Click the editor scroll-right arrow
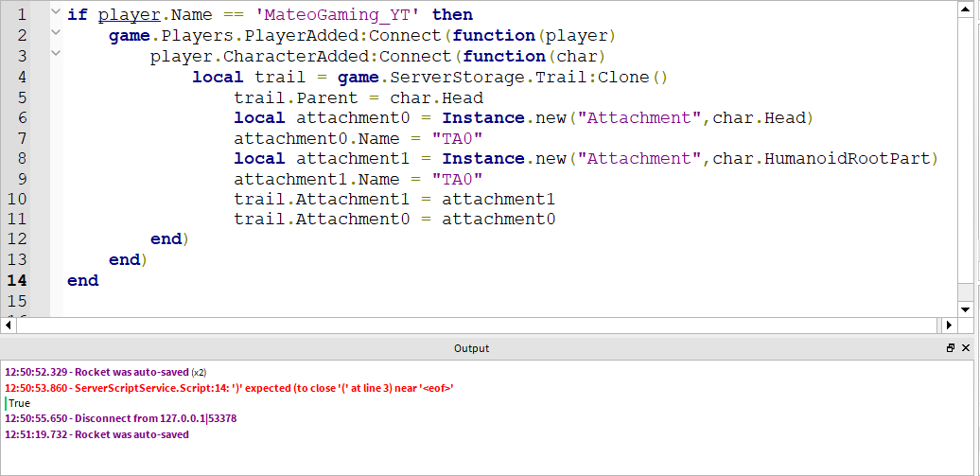The image size is (980, 476). click(x=949, y=326)
